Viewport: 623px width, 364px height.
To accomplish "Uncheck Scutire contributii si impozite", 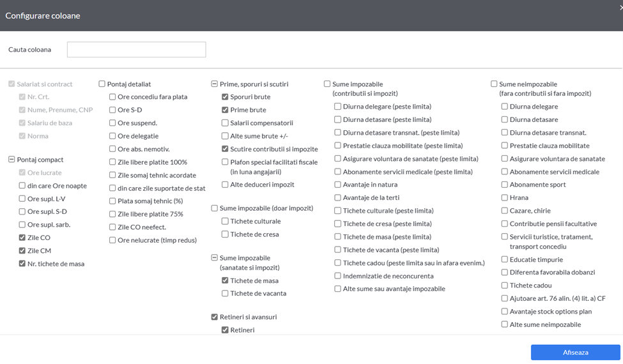I will (226, 149).
